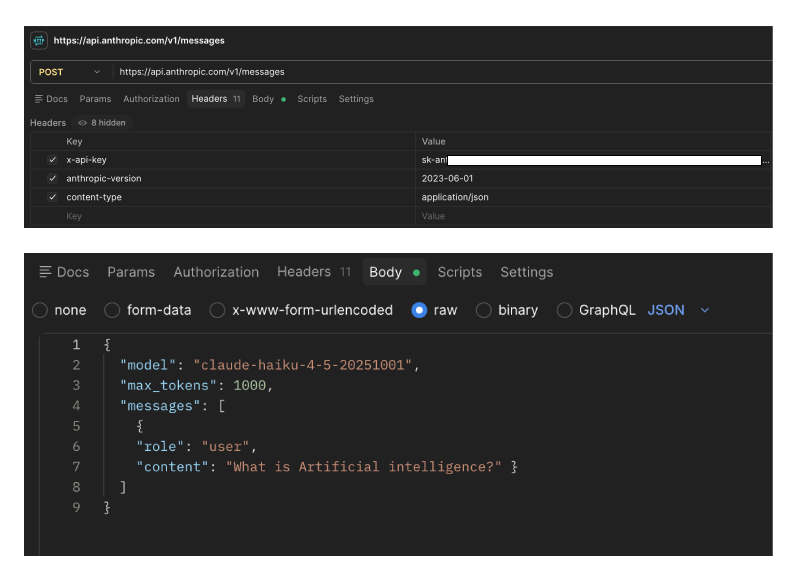Switch to the Headers tab in the lower panel
Image resolution: width=799 pixels, height=586 pixels.
pyautogui.click(x=314, y=272)
